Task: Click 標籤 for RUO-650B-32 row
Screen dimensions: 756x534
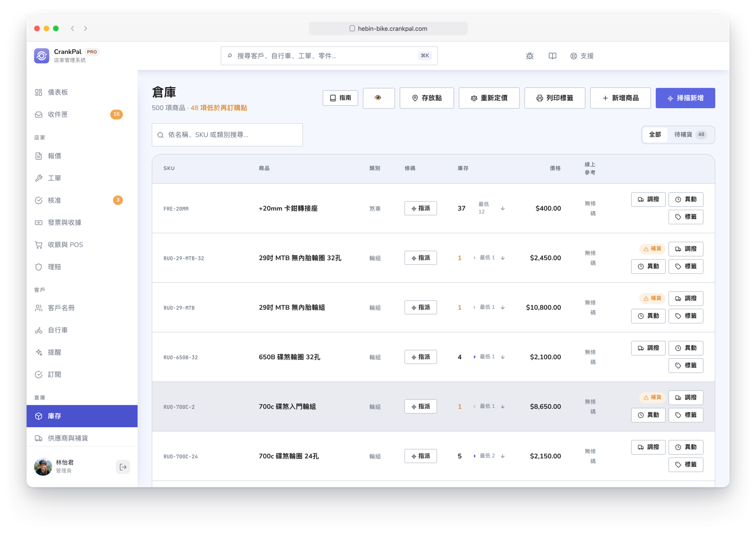Action: tap(686, 365)
